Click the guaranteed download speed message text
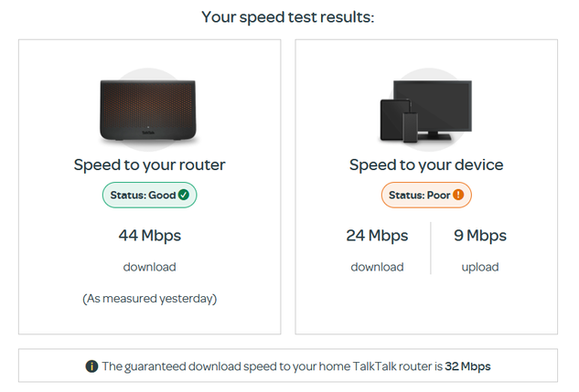Viewport: 579px width, 392px height. point(272,366)
